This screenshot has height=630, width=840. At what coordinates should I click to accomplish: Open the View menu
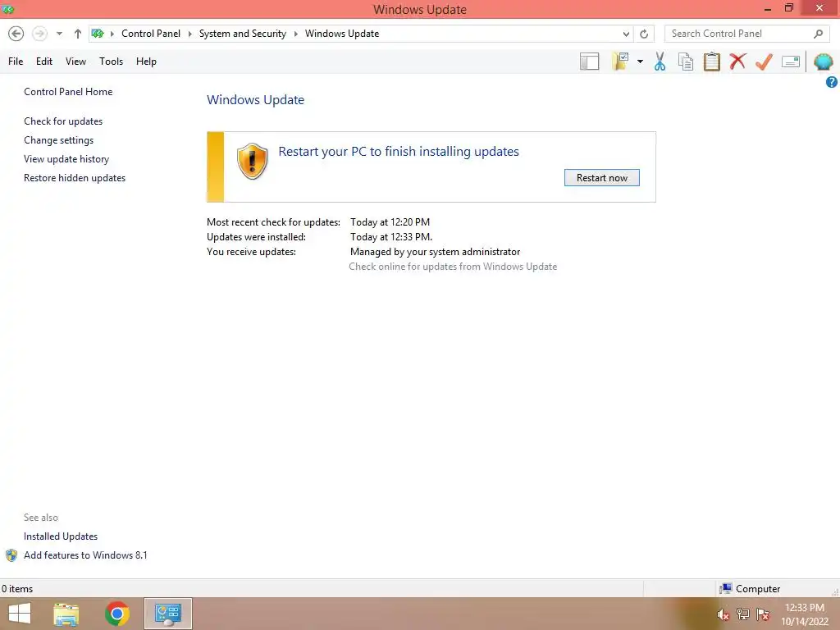(75, 61)
